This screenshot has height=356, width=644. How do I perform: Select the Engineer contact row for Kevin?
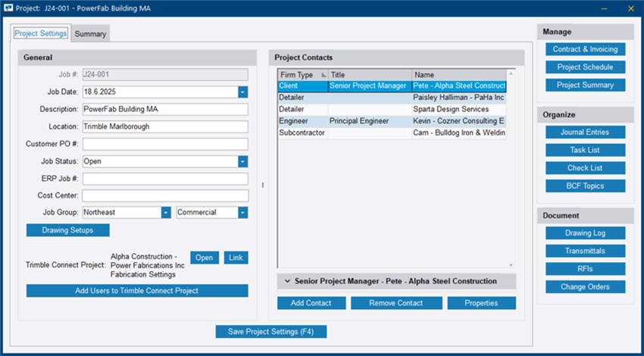coord(392,121)
